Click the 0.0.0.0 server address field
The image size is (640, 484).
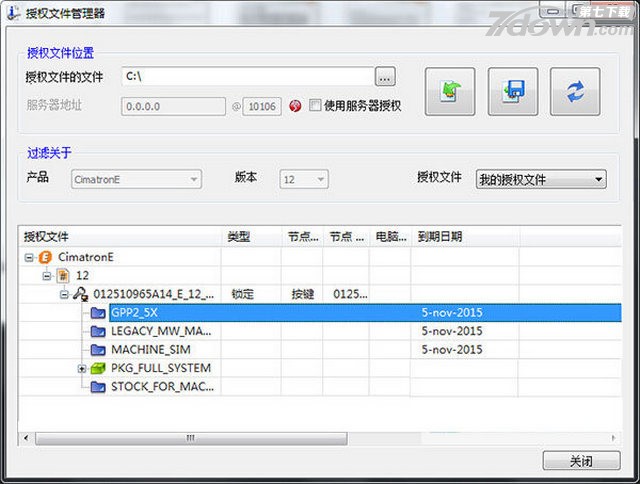pos(173,107)
